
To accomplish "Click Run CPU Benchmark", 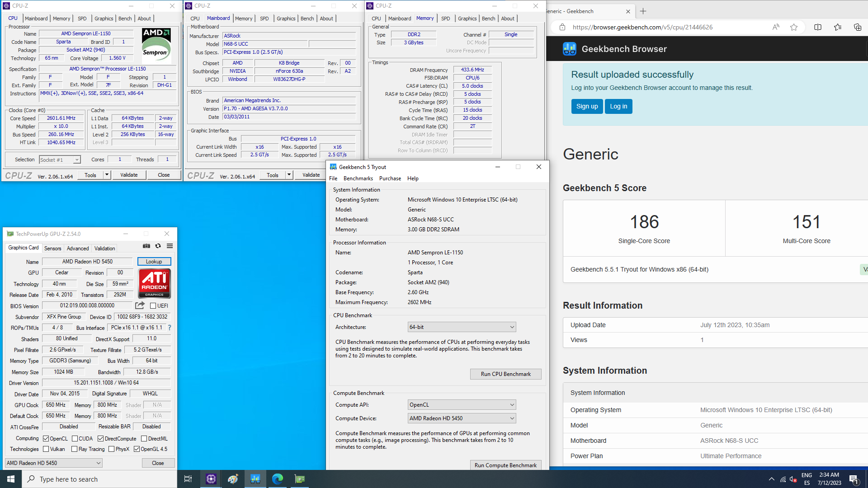I will (x=505, y=374).
